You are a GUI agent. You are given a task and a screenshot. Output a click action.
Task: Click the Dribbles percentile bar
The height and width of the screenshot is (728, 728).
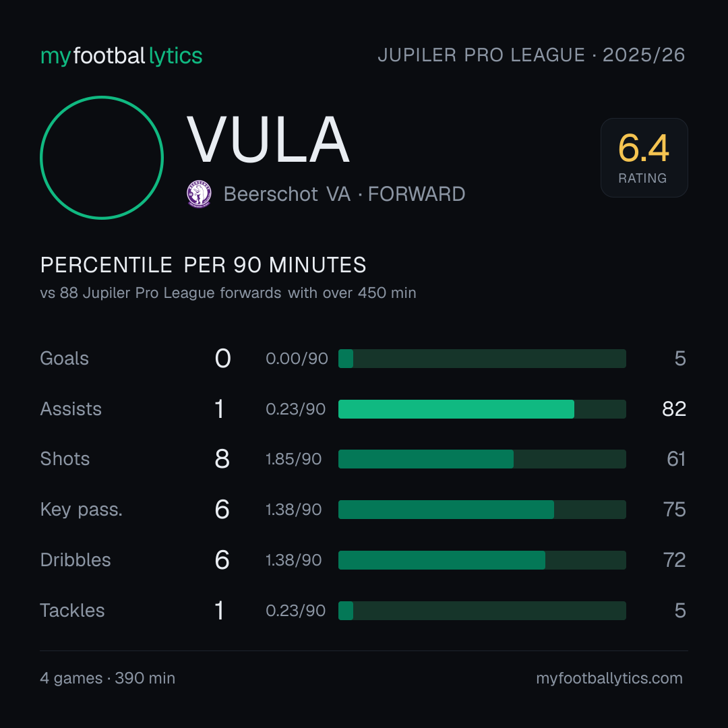tap(482, 560)
